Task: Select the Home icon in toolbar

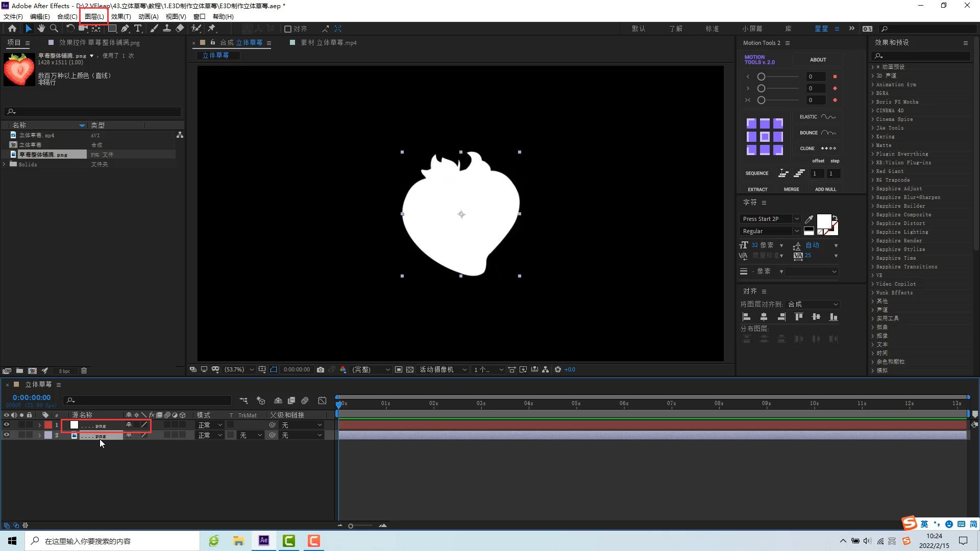Action: pyautogui.click(x=12, y=29)
